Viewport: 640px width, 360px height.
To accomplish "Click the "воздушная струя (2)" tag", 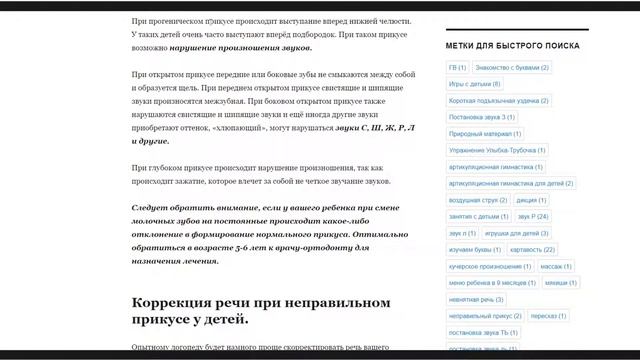I will coord(478,200).
